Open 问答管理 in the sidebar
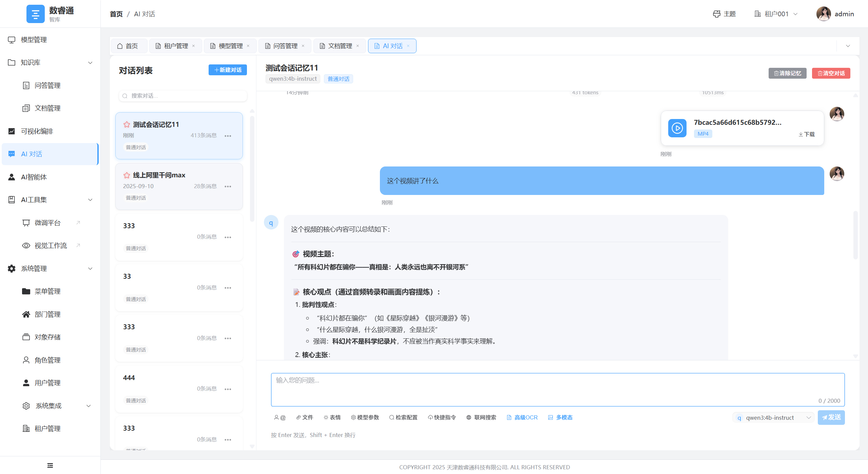The height and width of the screenshot is (474, 868). pos(47,85)
